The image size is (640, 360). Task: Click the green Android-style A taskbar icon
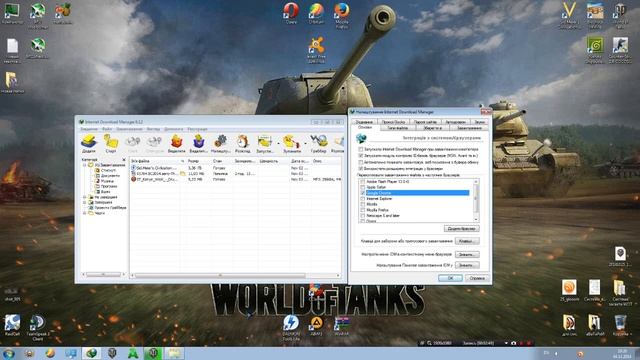pyautogui.click(x=133, y=353)
